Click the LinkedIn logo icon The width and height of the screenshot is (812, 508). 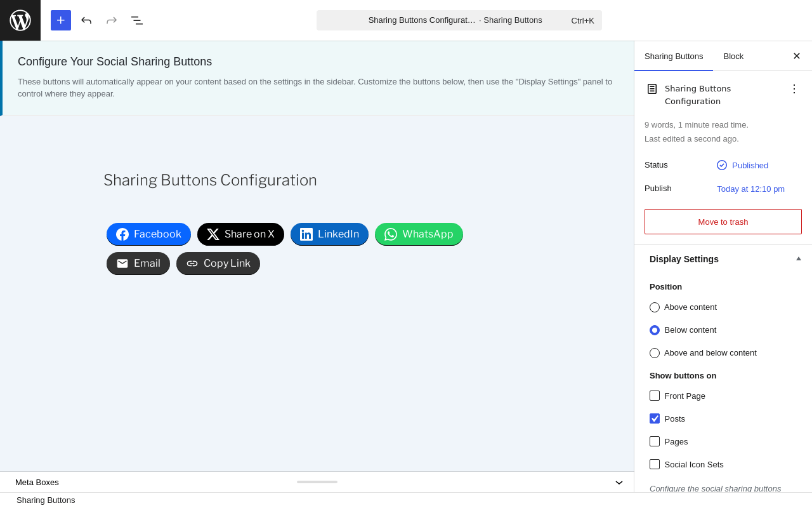(x=306, y=234)
